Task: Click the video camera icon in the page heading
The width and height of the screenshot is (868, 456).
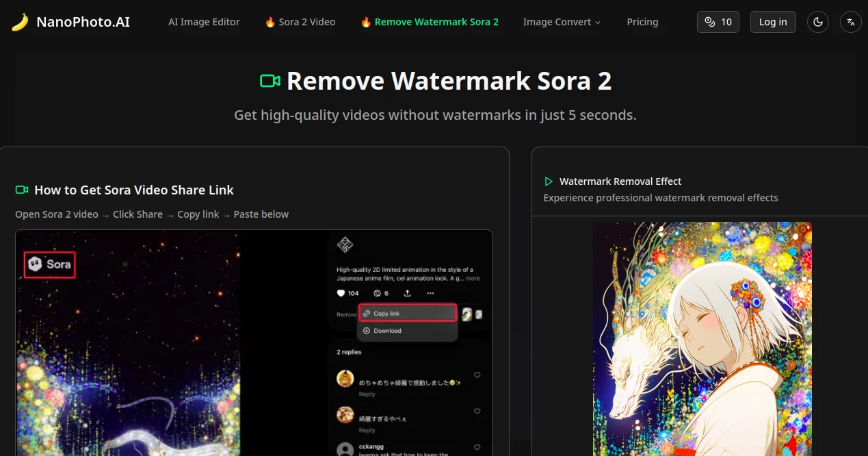Action: (269, 80)
